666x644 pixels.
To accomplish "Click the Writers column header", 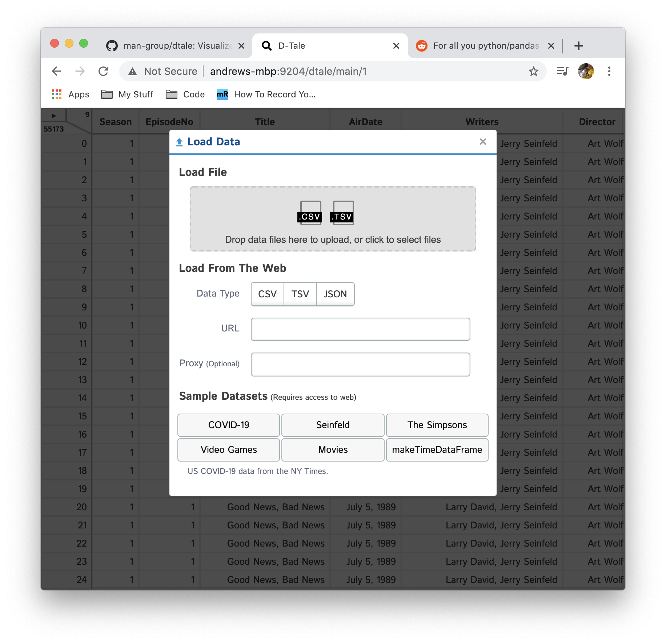I will [482, 122].
